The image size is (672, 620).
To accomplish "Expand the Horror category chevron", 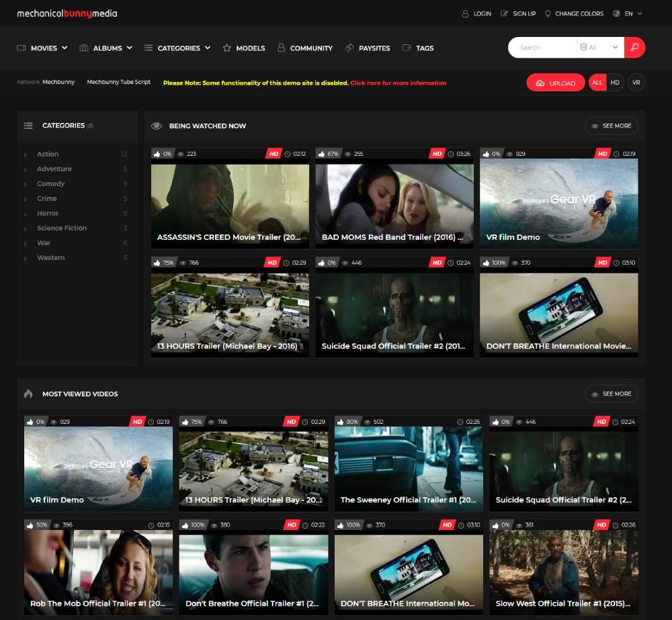I will (x=26, y=214).
